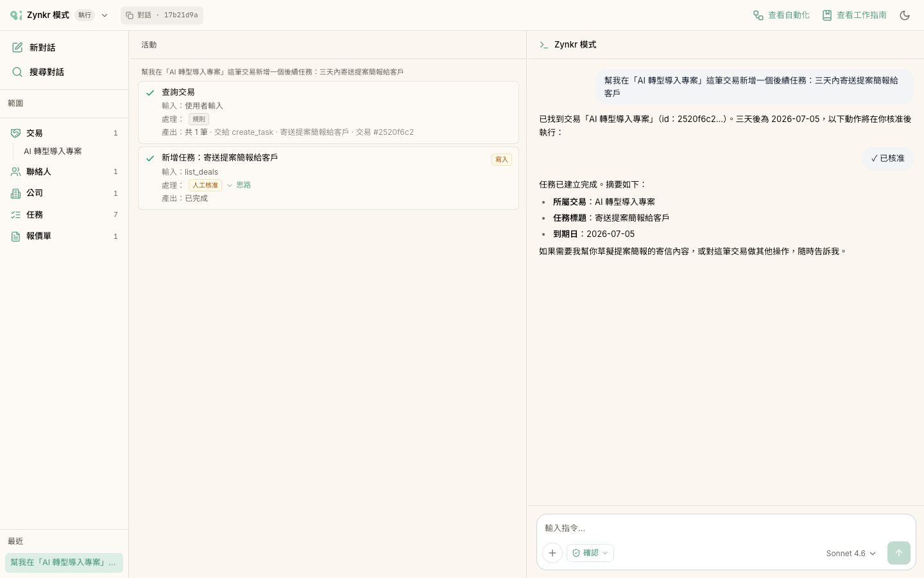Click the 查看工作指南 book icon
The width and height of the screenshot is (924, 578).
pyautogui.click(x=827, y=15)
